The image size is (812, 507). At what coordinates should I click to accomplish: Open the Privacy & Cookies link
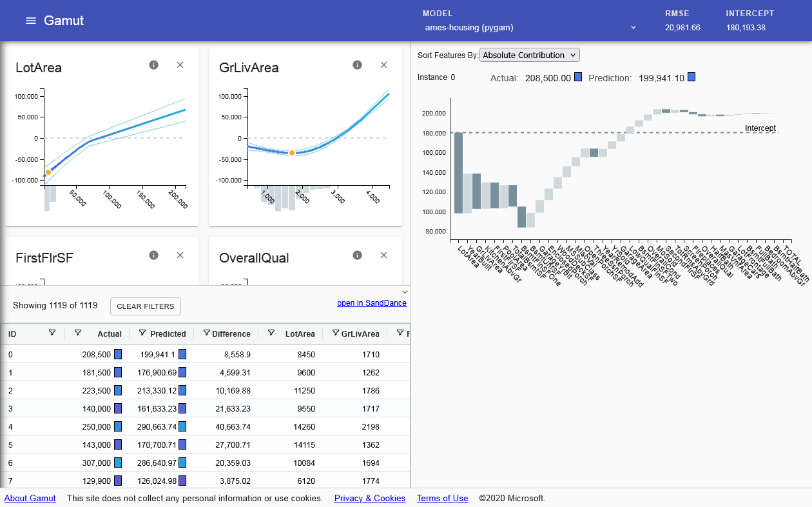(x=370, y=499)
